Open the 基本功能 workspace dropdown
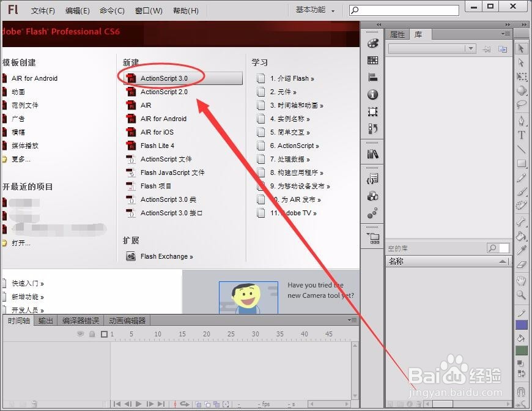Screen dimensions: 532x411 (315, 10)
